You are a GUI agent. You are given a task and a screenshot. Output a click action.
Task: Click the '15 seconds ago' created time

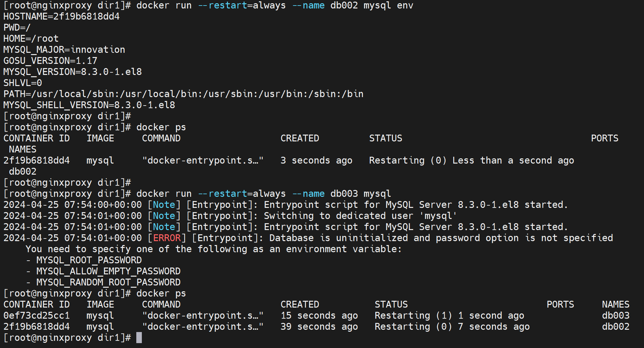pyautogui.click(x=319, y=315)
